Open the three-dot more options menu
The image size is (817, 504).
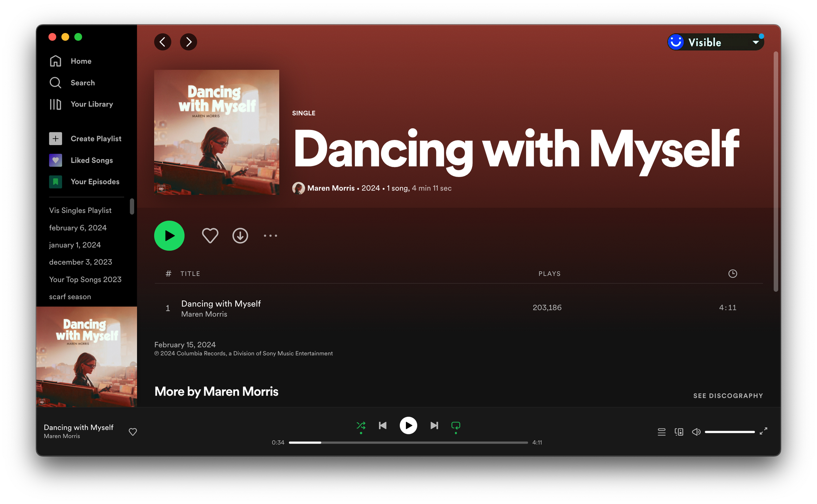click(271, 236)
